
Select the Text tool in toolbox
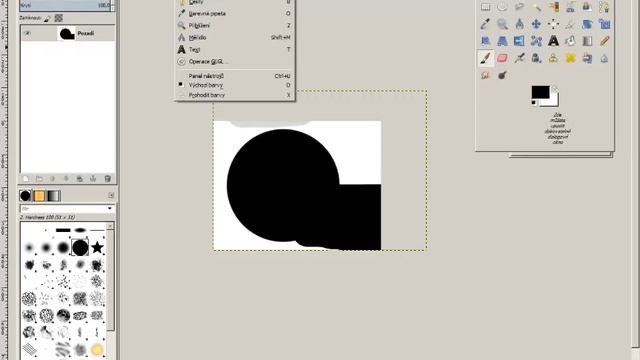point(553,41)
